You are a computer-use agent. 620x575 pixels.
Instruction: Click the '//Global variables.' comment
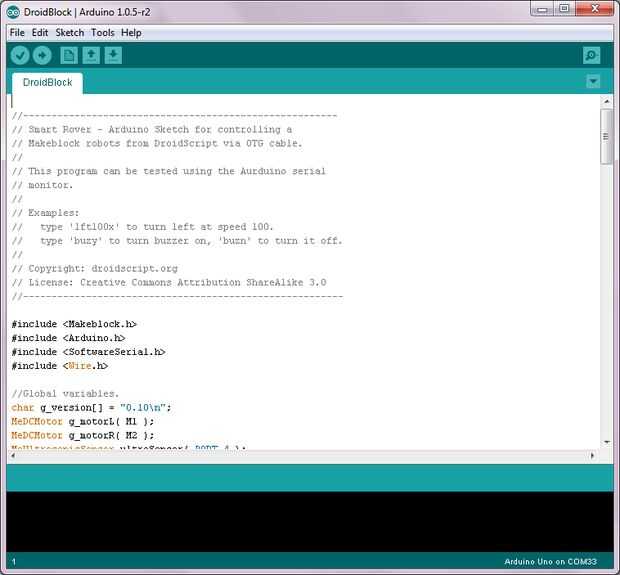65,394
